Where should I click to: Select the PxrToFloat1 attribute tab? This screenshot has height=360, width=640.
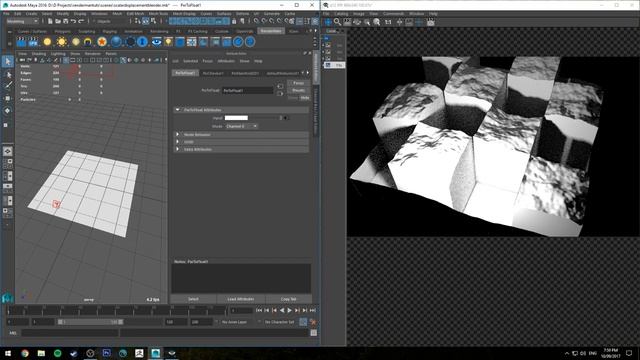[x=185, y=73]
